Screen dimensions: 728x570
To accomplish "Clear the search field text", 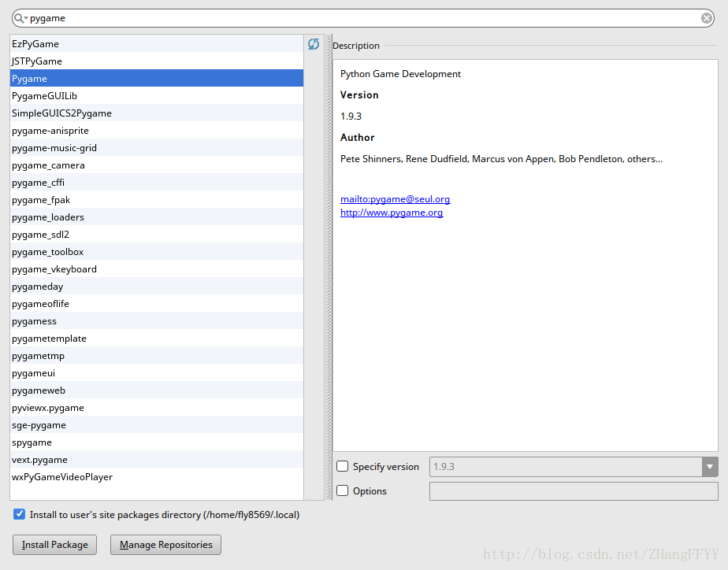I will 706,18.
